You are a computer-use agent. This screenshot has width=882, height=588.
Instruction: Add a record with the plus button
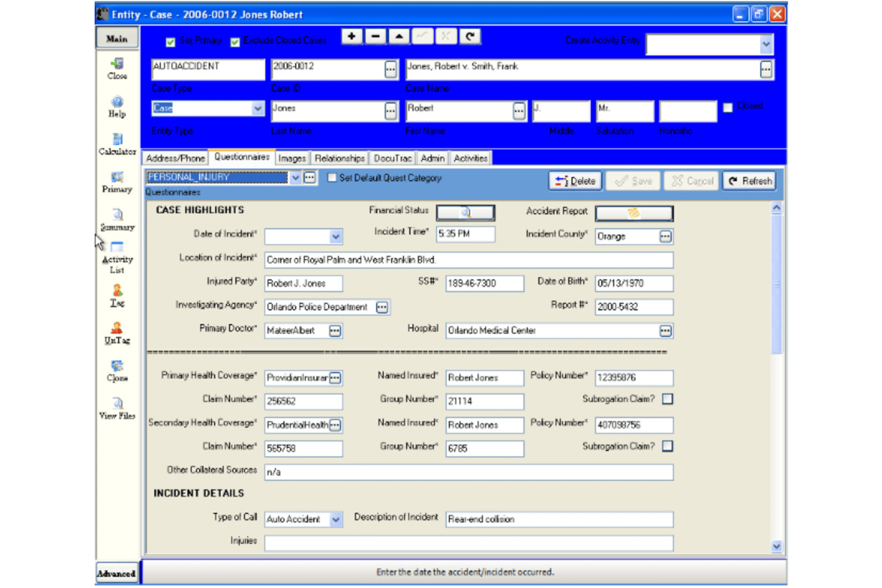pos(352,36)
